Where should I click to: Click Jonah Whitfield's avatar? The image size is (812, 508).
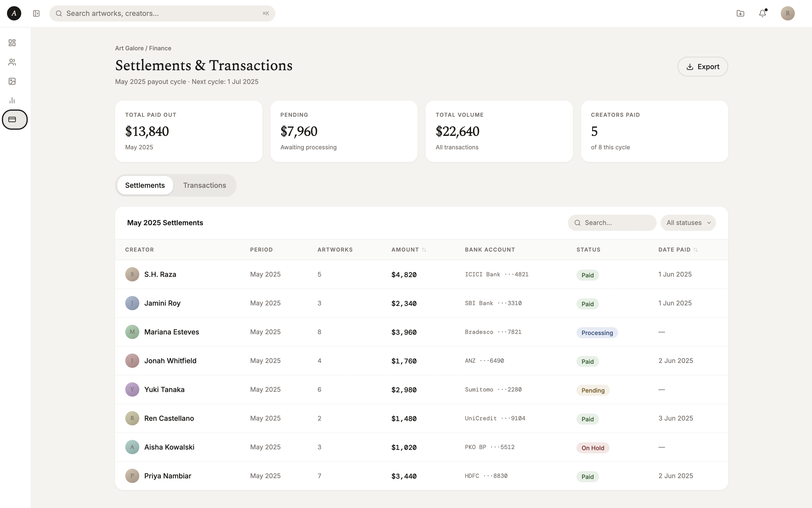click(x=132, y=361)
